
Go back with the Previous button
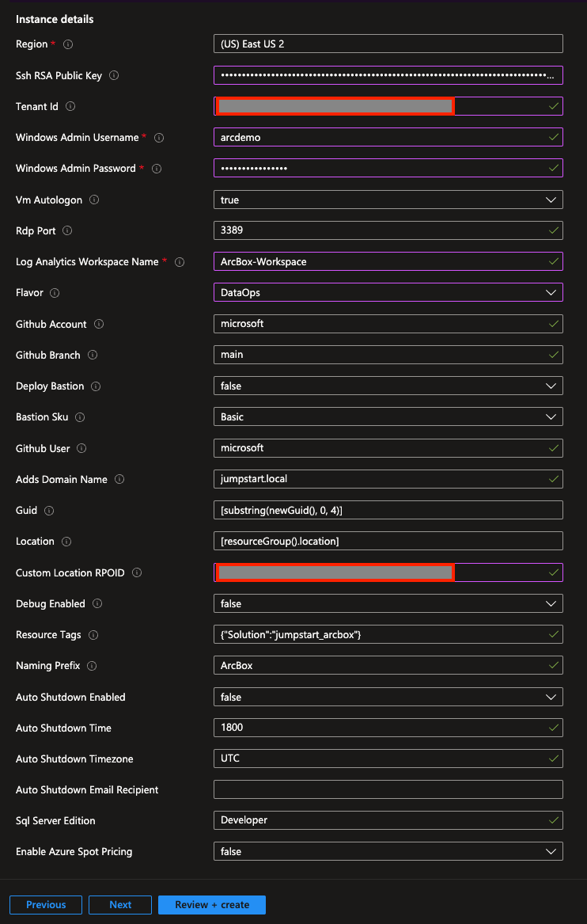(x=46, y=904)
